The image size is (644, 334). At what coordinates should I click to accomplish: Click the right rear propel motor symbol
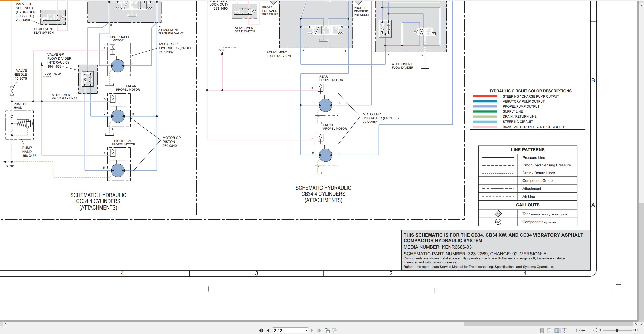[118, 170]
